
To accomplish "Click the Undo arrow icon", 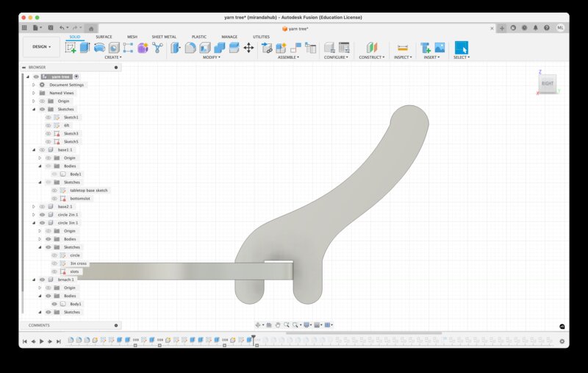I will tap(62, 27).
